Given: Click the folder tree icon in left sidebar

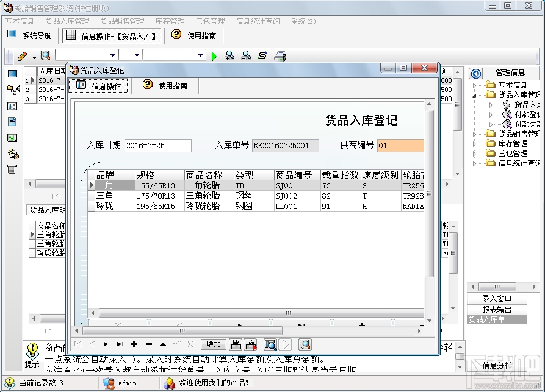Looking at the screenshot, I should tap(13, 90).
